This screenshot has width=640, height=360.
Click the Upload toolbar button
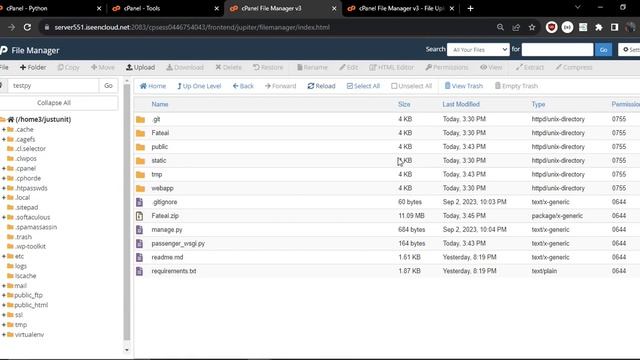[140, 67]
